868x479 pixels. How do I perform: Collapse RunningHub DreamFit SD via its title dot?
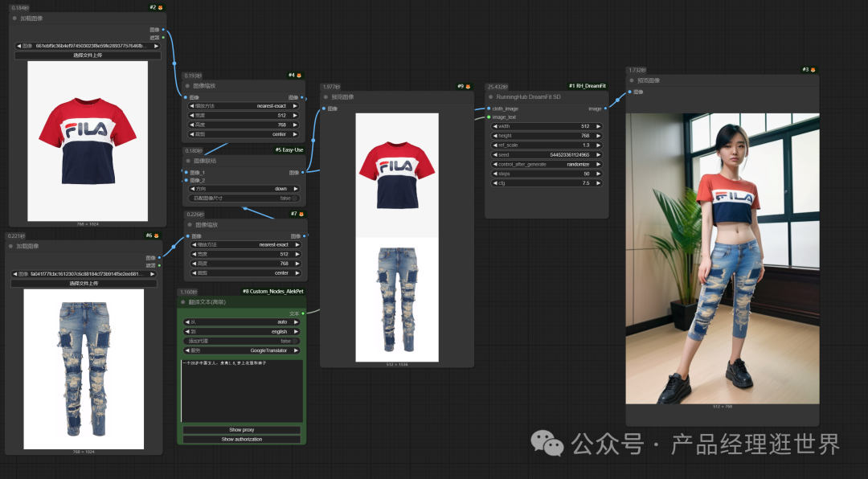click(x=490, y=97)
